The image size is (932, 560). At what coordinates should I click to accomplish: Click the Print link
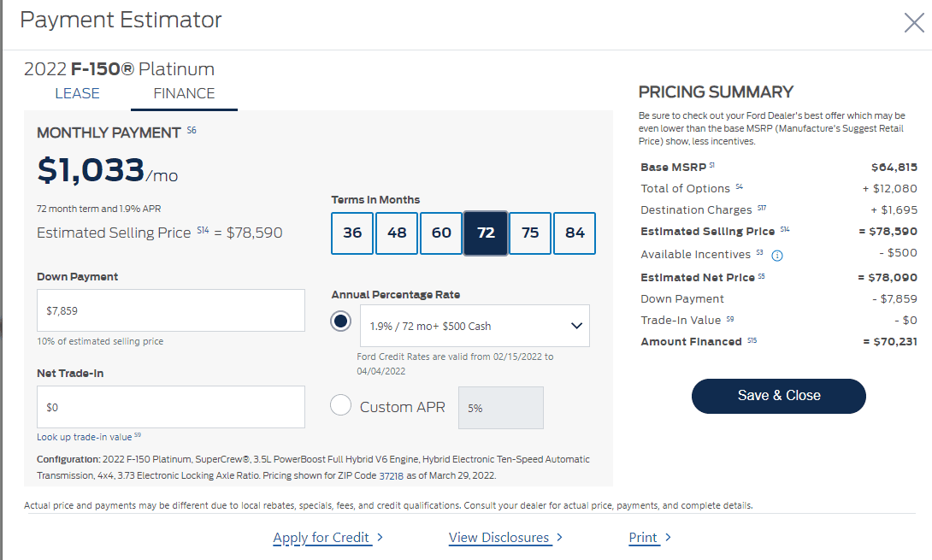pos(643,538)
